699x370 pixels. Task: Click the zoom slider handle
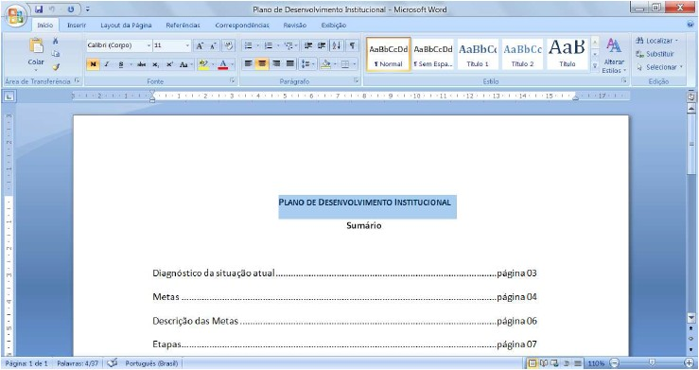click(x=652, y=363)
